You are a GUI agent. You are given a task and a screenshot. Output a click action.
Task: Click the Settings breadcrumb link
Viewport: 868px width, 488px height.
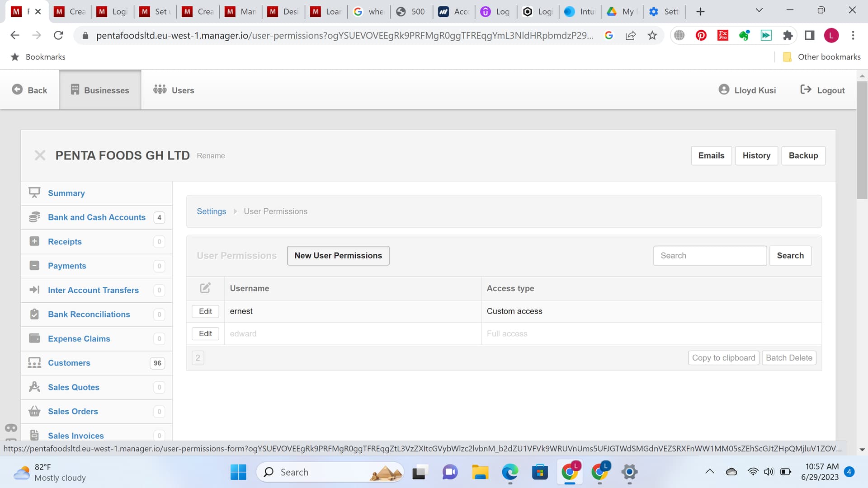point(211,211)
